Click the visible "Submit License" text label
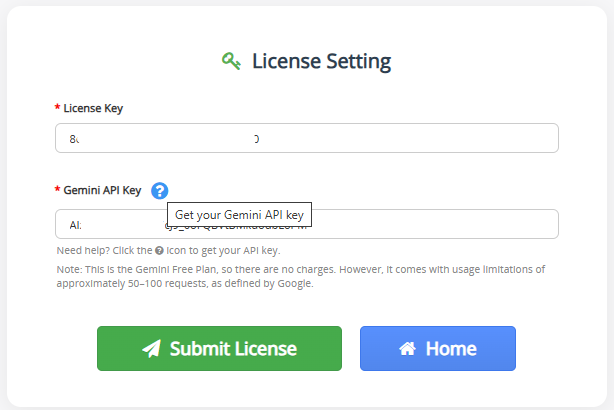Screen dimensions: 614x410 point(233,349)
